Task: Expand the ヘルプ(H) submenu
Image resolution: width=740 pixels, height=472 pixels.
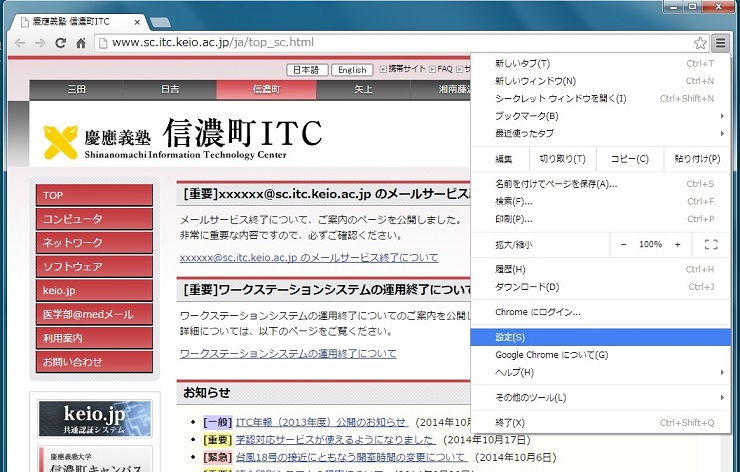Action: click(x=601, y=372)
